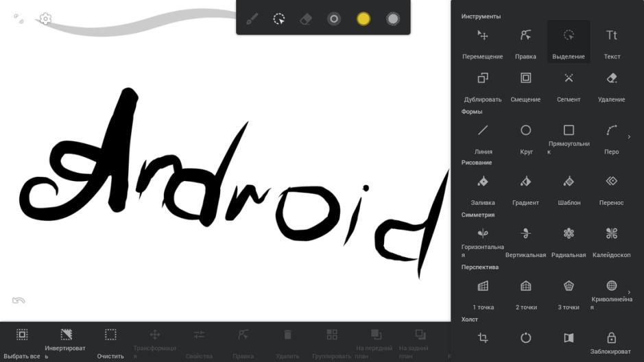Screen dimensions: 644x362
Task: Select the Перенос transfer tool
Action: point(612,189)
